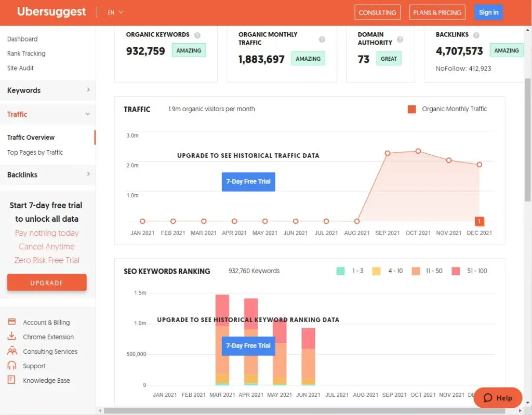Expand the Backlinks sidebar section
The height and width of the screenshot is (415, 532).
pos(48,175)
